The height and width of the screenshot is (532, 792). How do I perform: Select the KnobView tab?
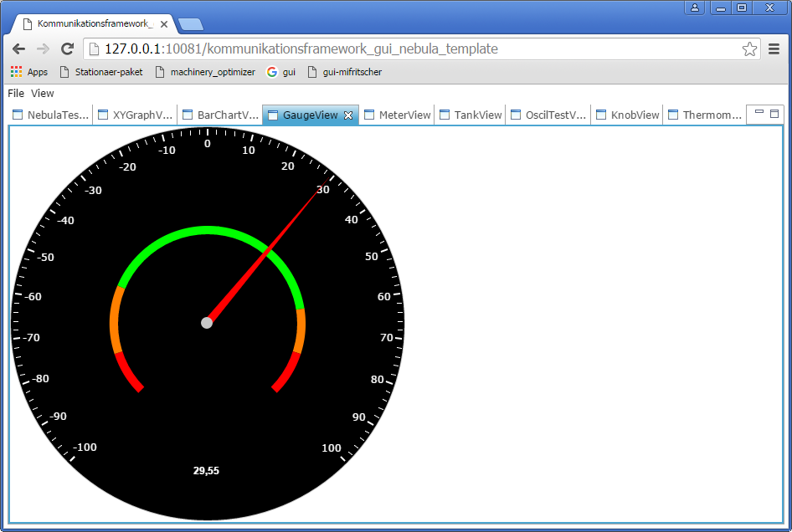click(x=628, y=115)
